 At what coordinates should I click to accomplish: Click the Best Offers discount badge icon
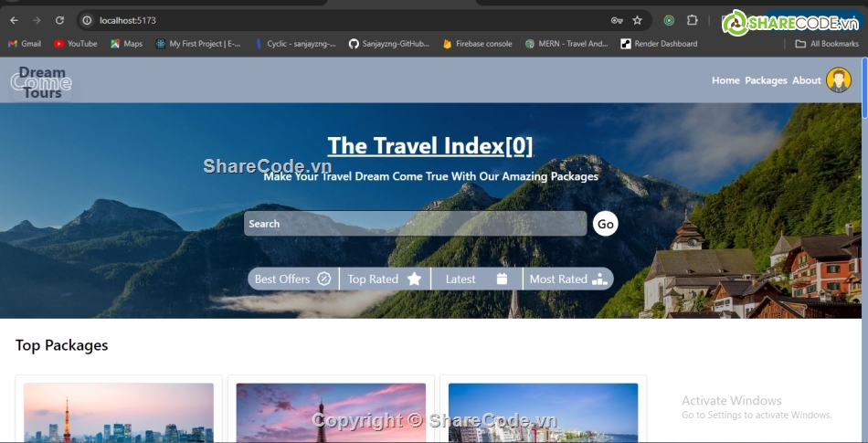tap(323, 279)
